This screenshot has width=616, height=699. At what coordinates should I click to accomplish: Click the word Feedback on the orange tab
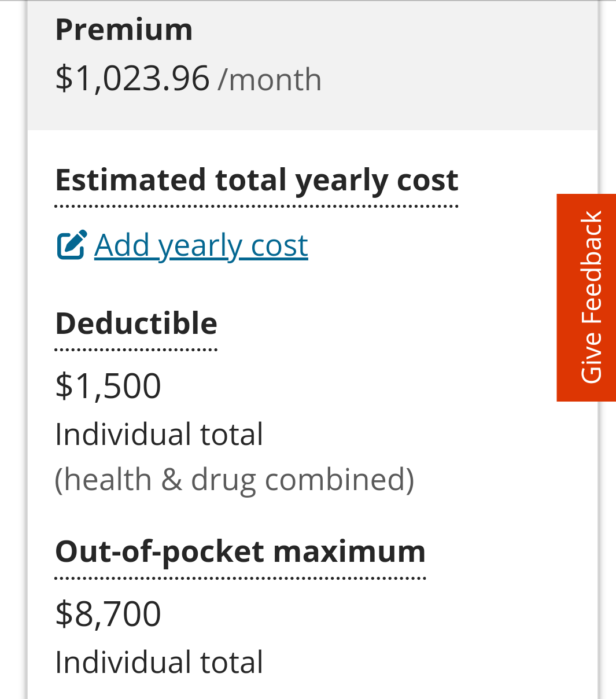coord(591,267)
